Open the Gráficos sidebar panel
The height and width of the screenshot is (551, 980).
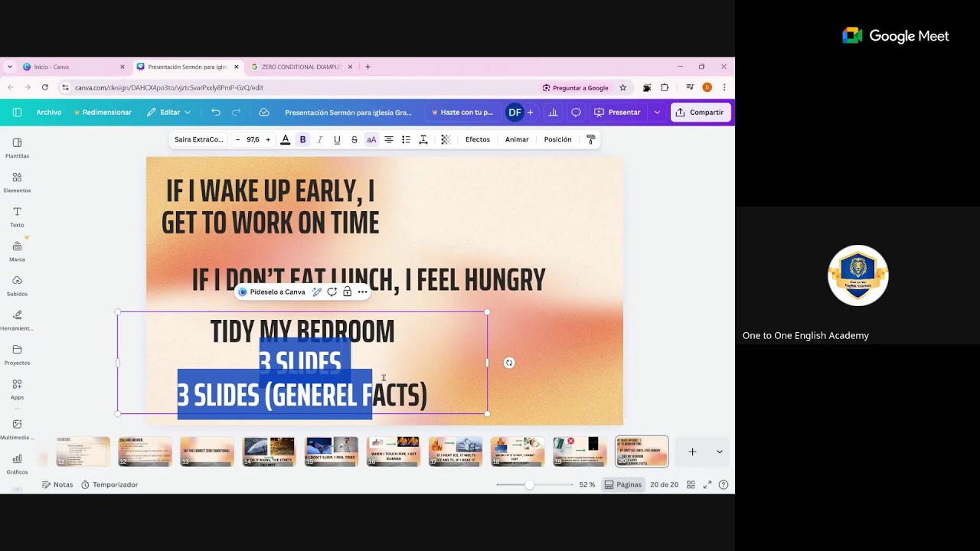[17, 464]
